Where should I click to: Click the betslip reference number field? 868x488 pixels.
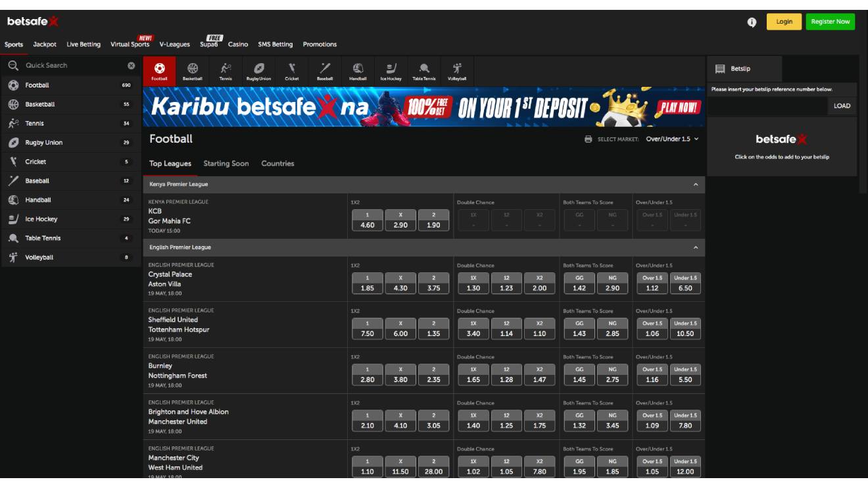tap(768, 106)
